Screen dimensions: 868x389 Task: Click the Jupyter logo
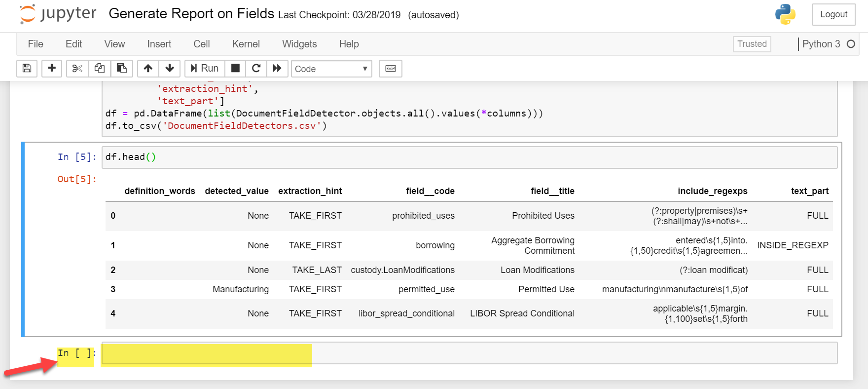(x=58, y=14)
